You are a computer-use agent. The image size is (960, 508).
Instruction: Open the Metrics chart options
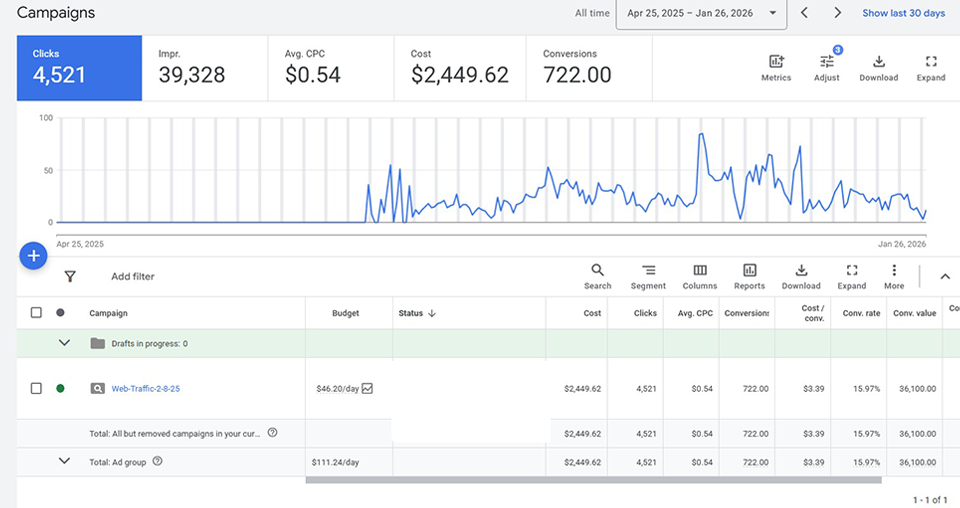tap(776, 68)
